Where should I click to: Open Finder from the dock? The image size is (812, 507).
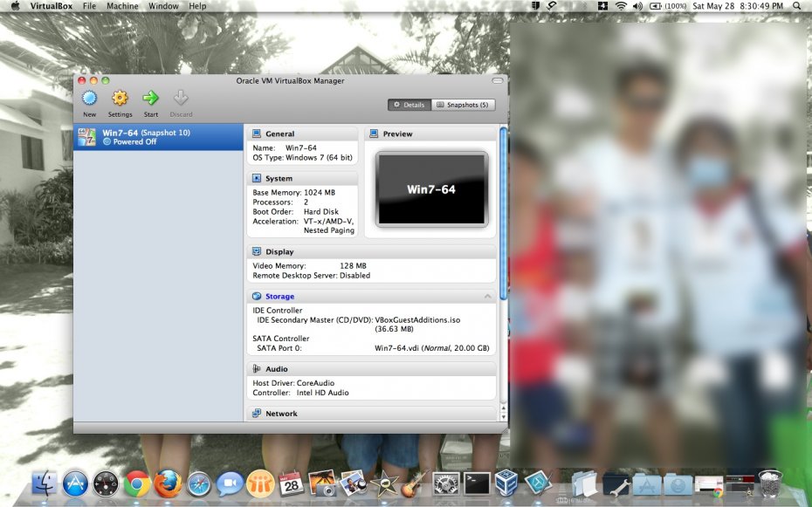point(45,483)
